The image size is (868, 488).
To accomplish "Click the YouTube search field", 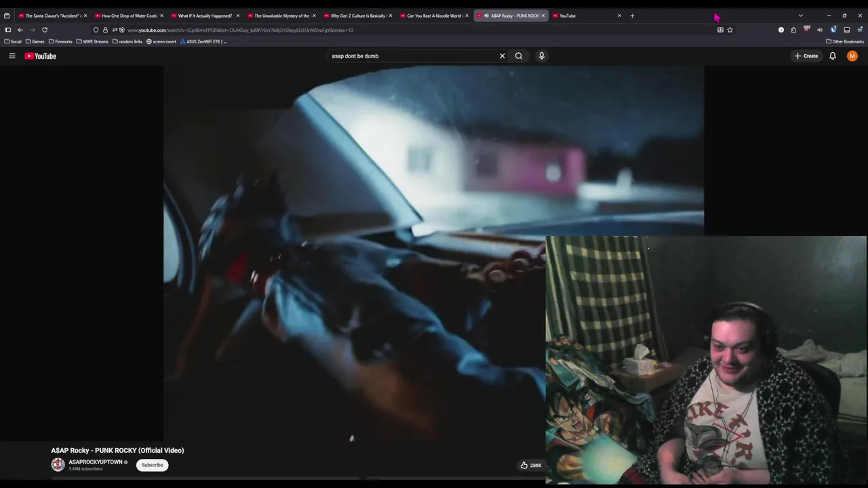I will [412, 56].
